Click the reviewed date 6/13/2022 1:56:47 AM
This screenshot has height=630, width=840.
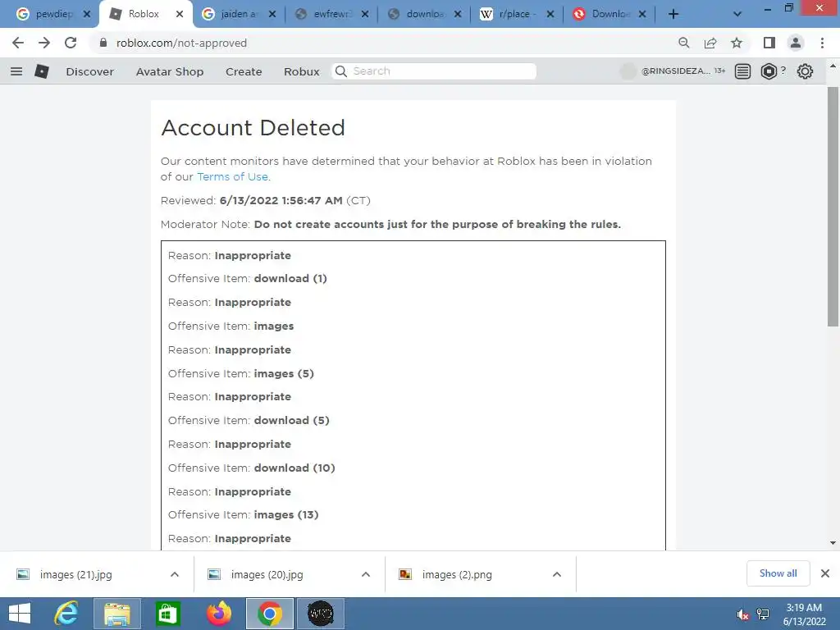[281, 200]
